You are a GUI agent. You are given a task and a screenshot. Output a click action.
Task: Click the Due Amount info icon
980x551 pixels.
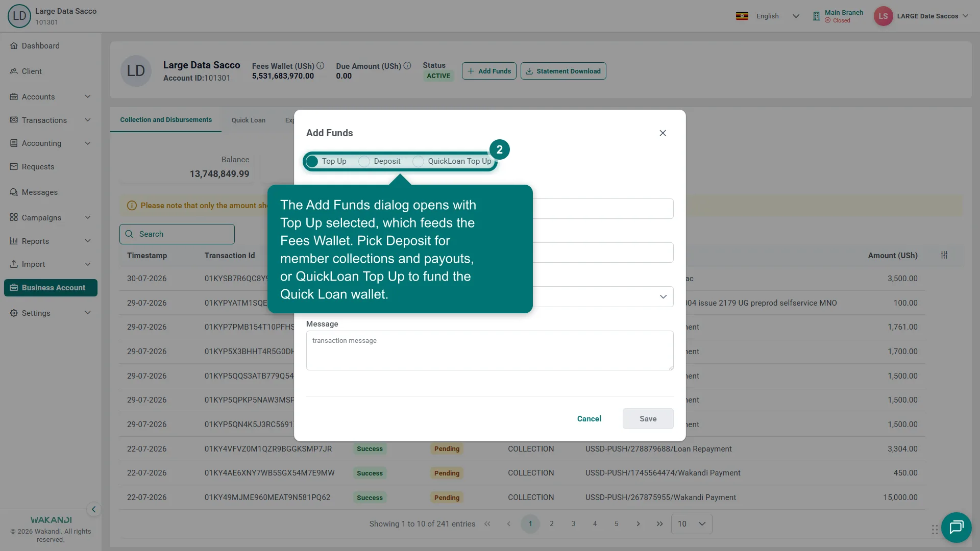(x=407, y=66)
